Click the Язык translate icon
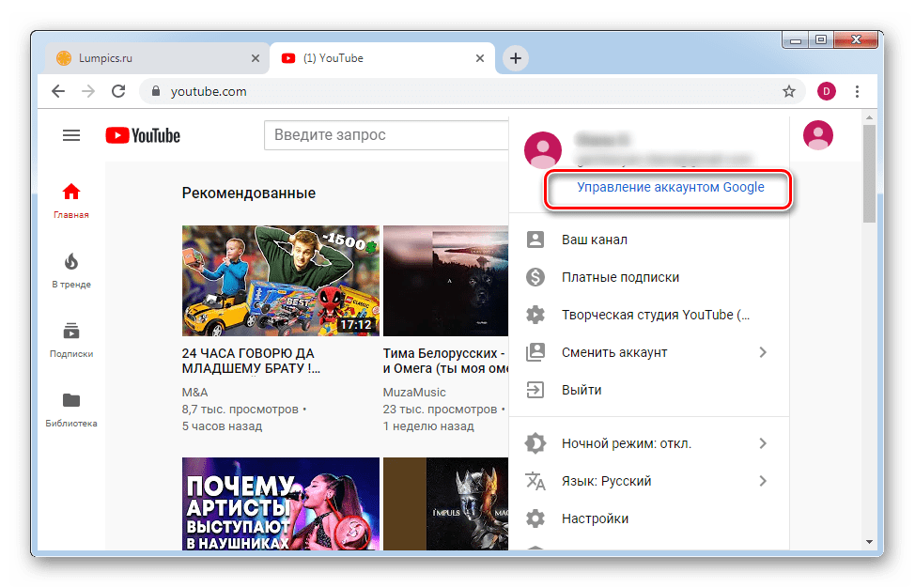The height and width of the screenshot is (588, 915). [x=535, y=481]
